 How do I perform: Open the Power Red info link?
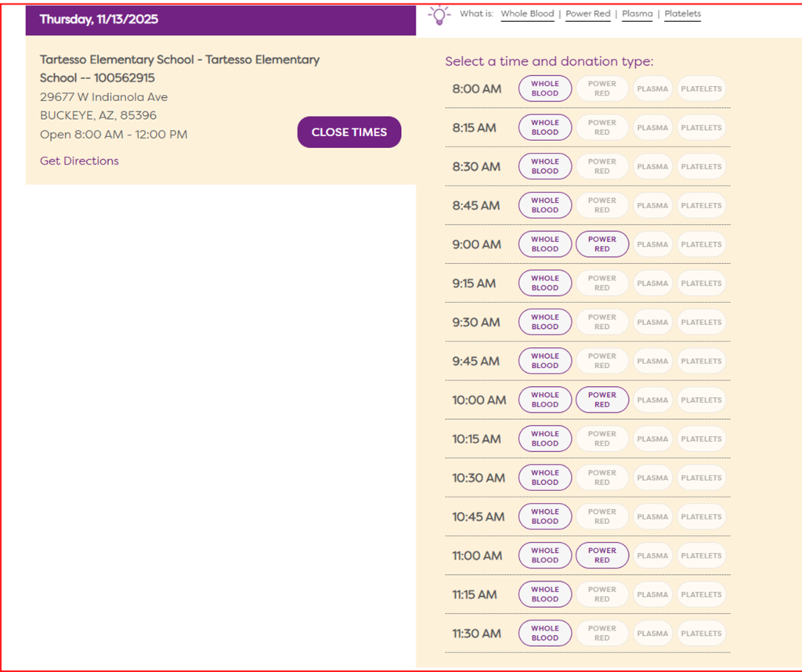click(587, 14)
